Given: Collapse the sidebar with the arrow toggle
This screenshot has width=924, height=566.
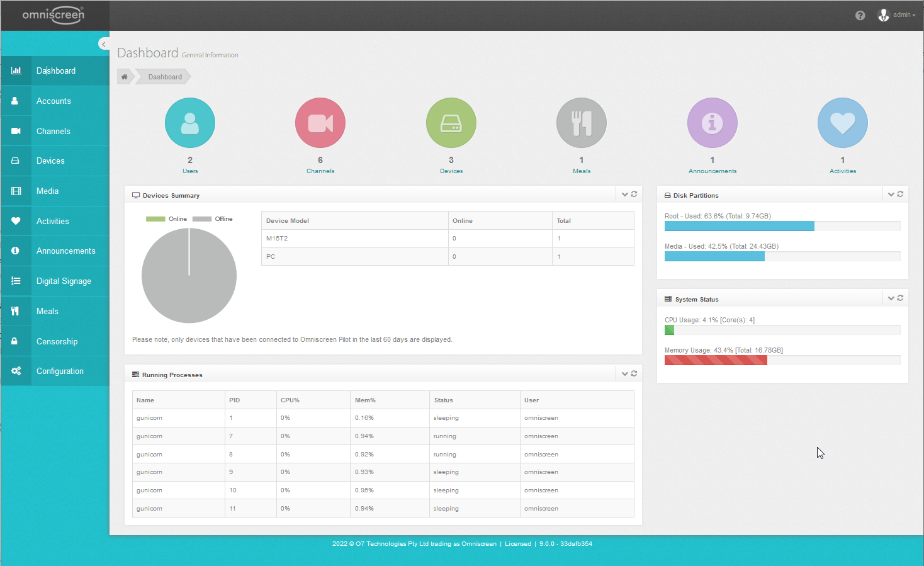Looking at the screenshot, I should click(104, 44).
